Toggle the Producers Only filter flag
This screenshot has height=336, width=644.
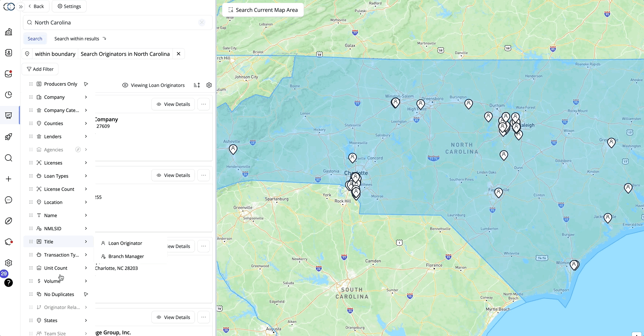click(86, 84)
